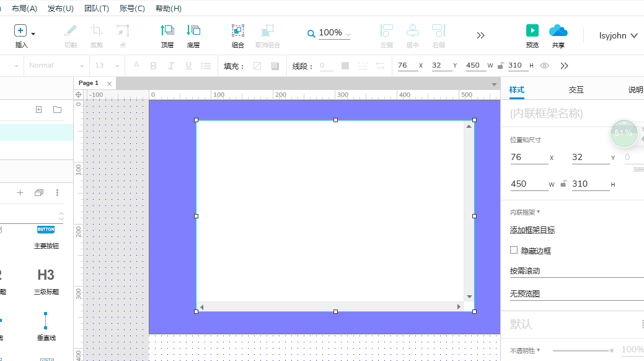The height and width of the screenshot is (361, 644).
Task: Click the fill color swatch
Action: coord(257,66)
